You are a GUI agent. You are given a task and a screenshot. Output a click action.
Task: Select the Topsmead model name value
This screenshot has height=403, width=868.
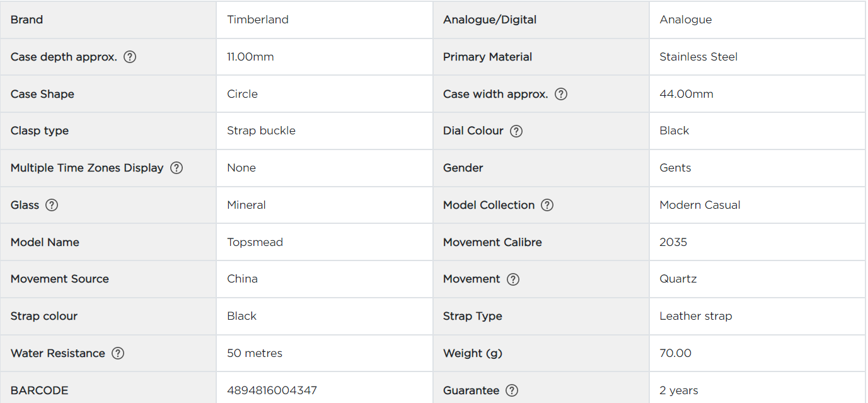point(255,242)
